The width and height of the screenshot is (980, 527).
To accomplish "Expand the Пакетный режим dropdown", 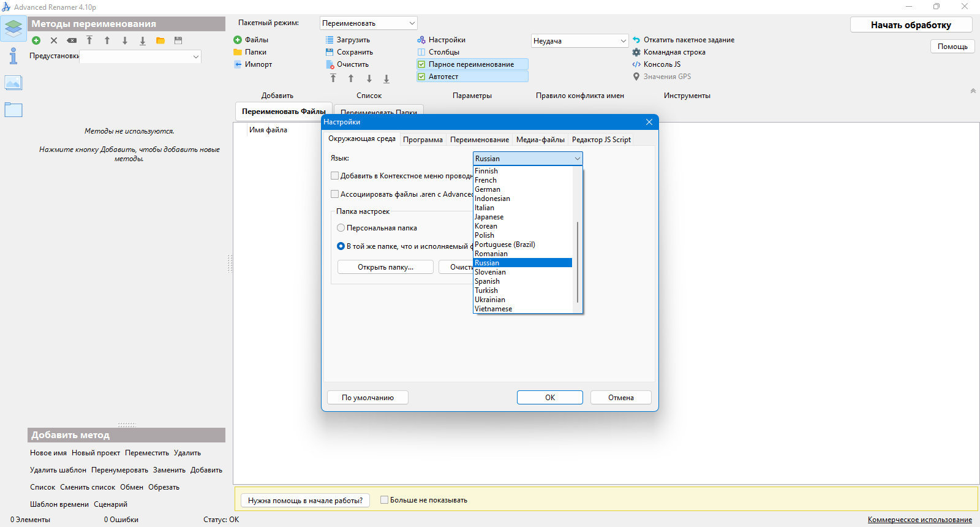I will pos(368,23).
